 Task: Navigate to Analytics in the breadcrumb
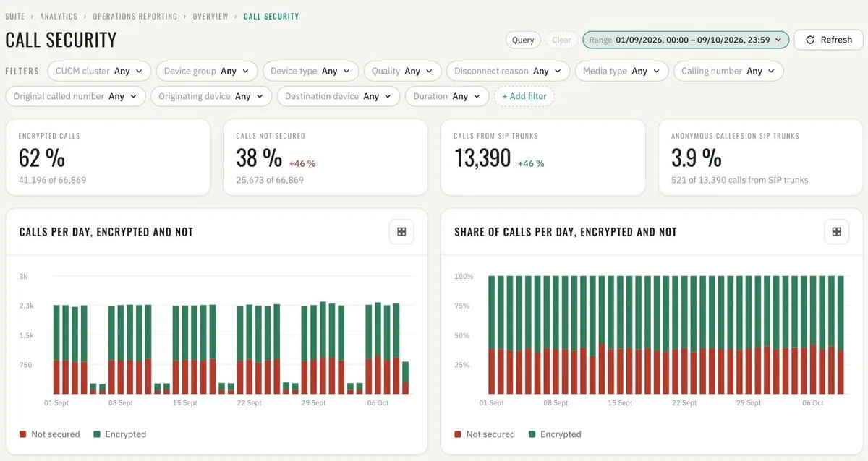pyautogui.click(x=59, y=16)
